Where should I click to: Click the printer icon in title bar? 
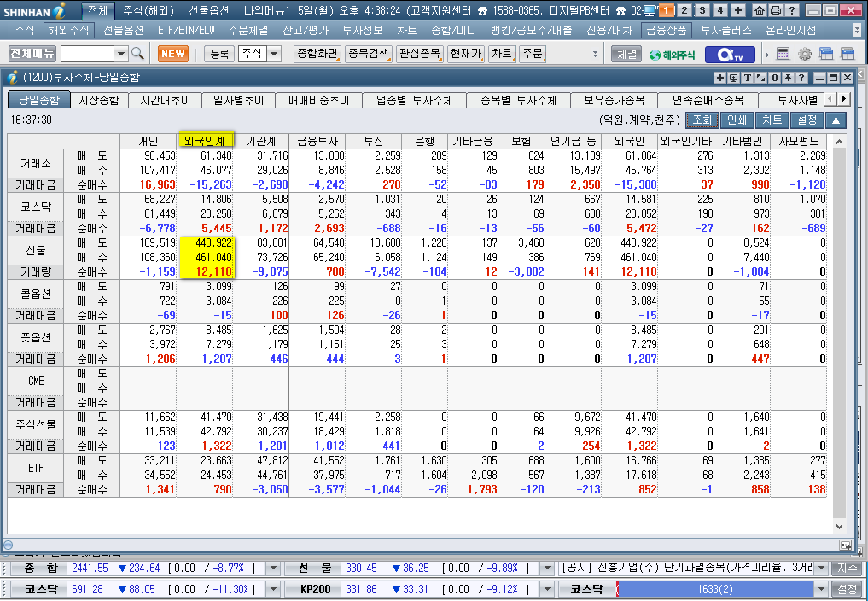click(x=776, y=10)
